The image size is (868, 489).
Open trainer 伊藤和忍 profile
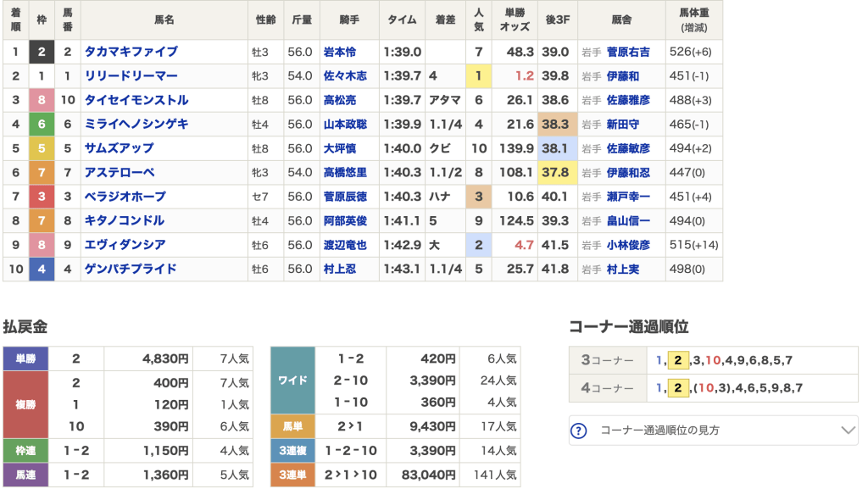pyautogui.click(x=628, y=173)
